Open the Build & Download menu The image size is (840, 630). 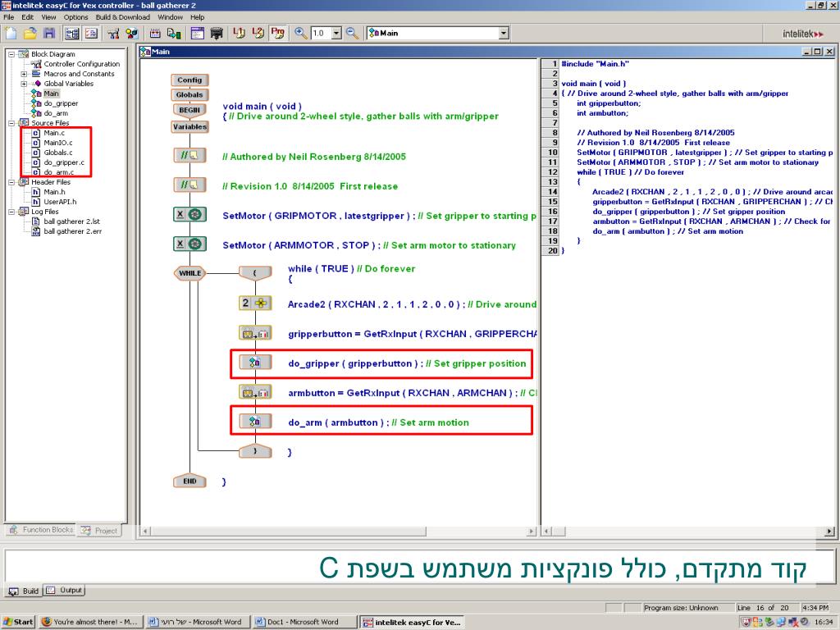[x=123, y=17]
